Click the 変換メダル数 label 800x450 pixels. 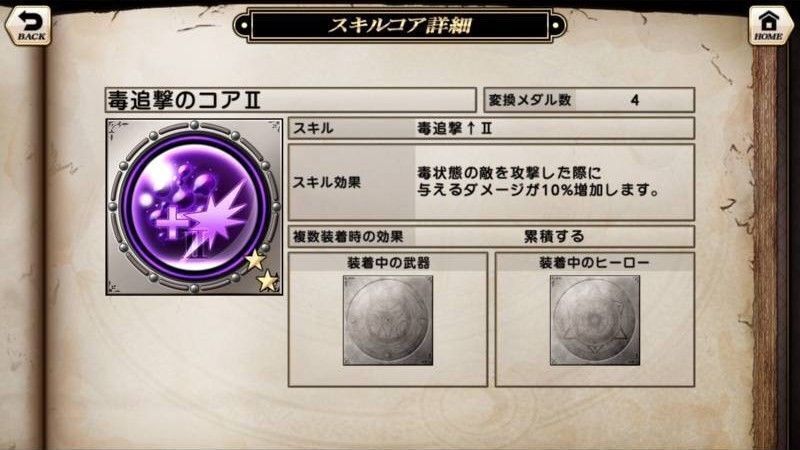[x=530, y=100]
